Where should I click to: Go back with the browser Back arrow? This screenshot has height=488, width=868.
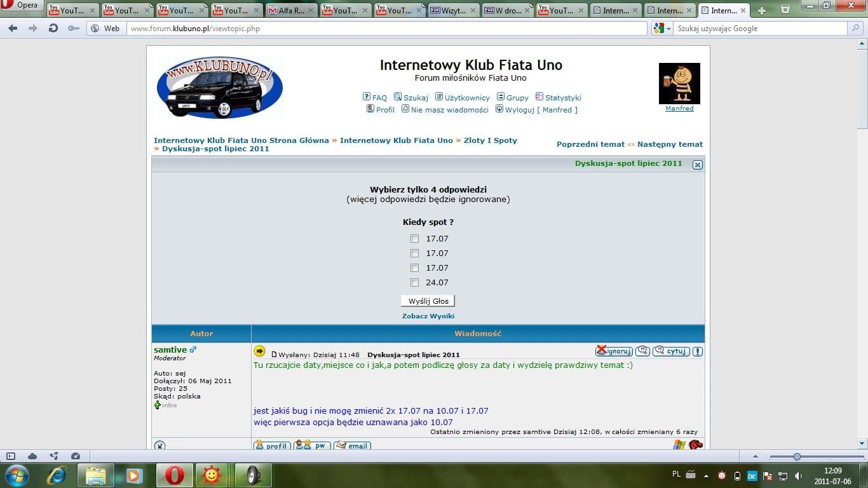pos(13,29)
